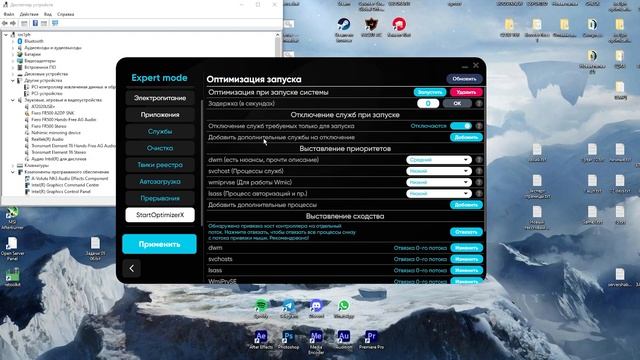
Task: Open the lsass priority dropdown
Action: pyautogui.click(x=439, y=193)
